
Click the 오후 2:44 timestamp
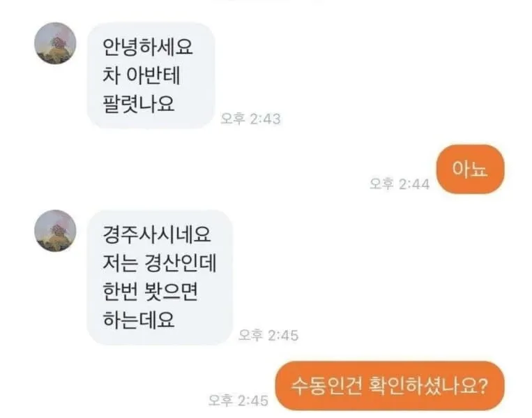coord(400,184)
